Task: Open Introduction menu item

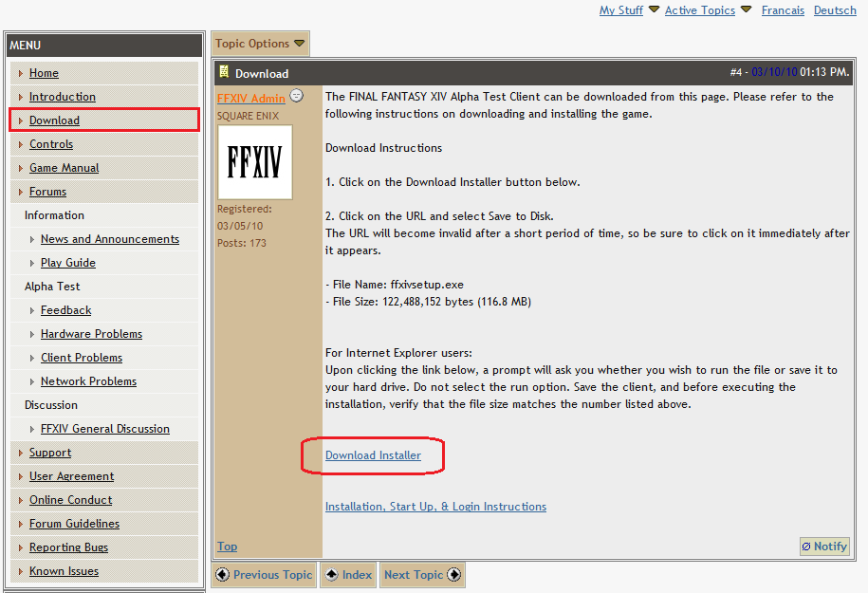Action: click(62, 97)
